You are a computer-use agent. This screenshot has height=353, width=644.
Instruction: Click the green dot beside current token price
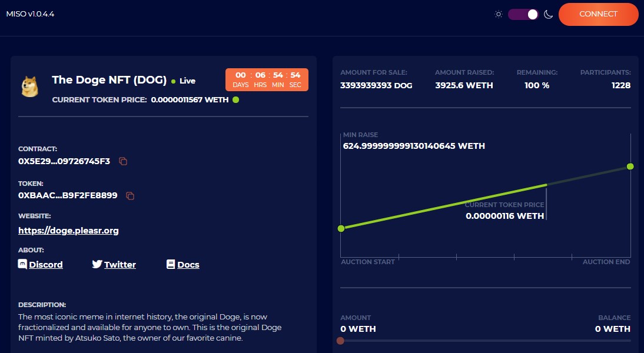(235, 100)
